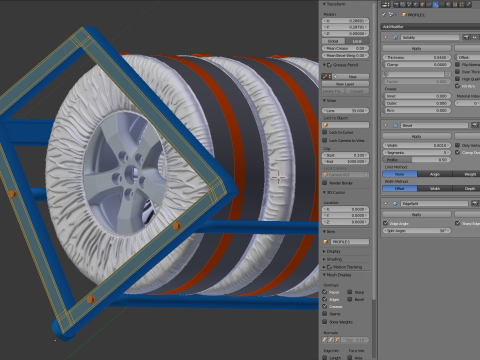Select Angle as Bevel limit method
Screen dimensions: 480x360
tap(435, 174)
